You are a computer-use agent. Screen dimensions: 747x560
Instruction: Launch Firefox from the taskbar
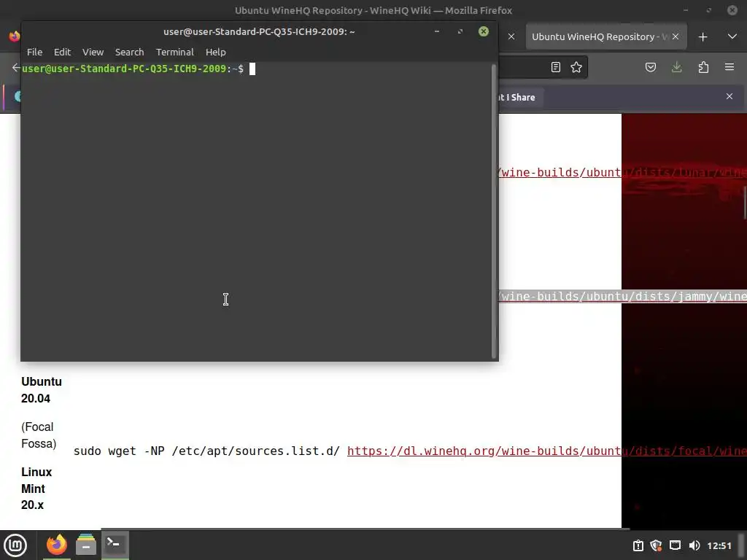pos(57,545)
